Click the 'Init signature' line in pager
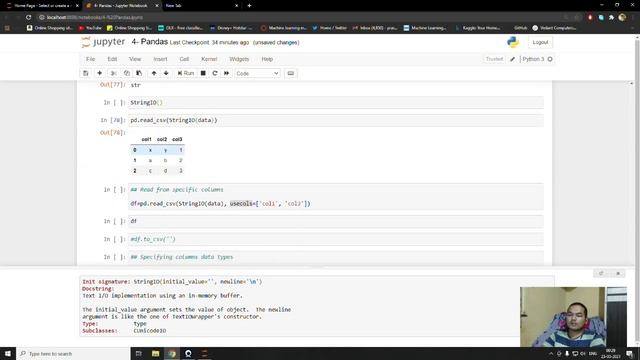This screenshot has width=640, height=360. coord(172,282)
